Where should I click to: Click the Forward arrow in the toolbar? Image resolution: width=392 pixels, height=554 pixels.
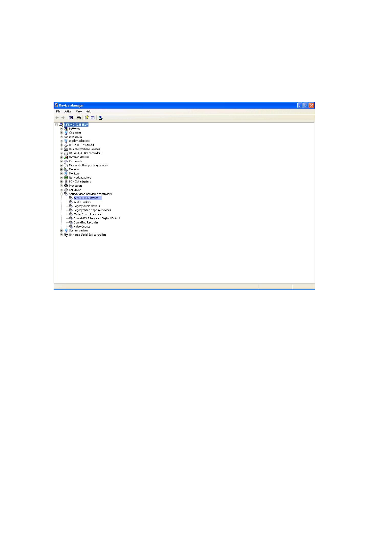tap(63, 118)
